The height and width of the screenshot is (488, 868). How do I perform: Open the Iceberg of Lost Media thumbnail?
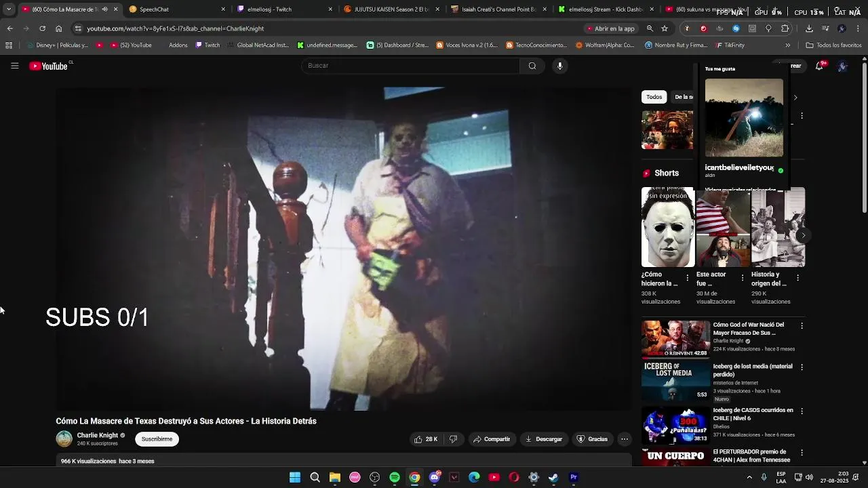tap(675, 380)
